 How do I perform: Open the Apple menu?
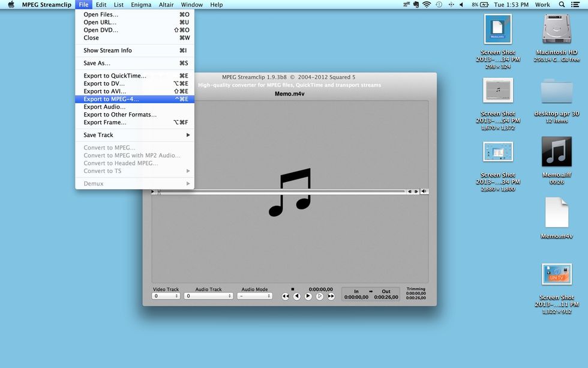tap(11, 4)
